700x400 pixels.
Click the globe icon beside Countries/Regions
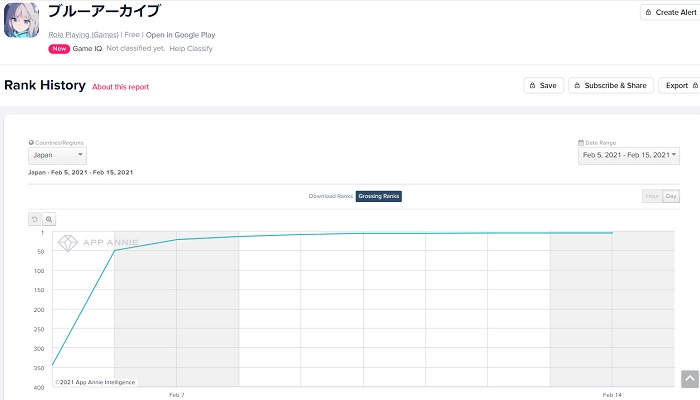[31, 143]
